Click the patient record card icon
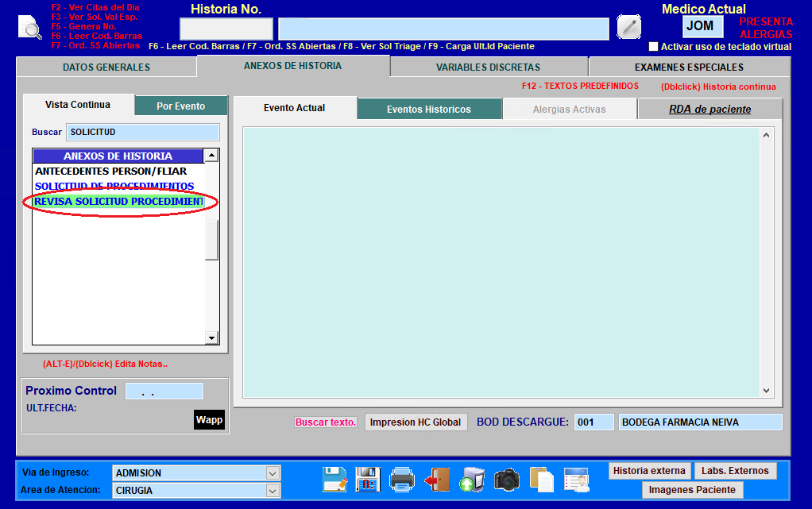The height and width of the screenshot is (509, 812). pyautogui.click(x=576, y=480)
